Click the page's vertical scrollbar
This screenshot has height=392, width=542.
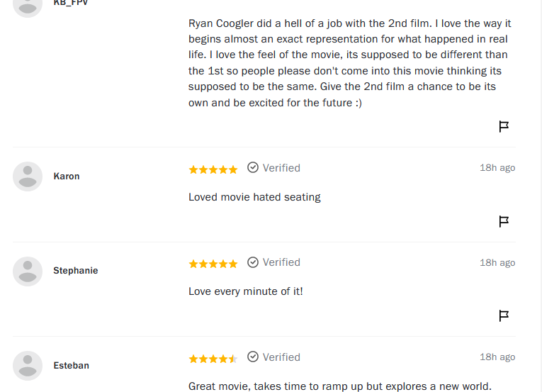[x=540, y=196]
